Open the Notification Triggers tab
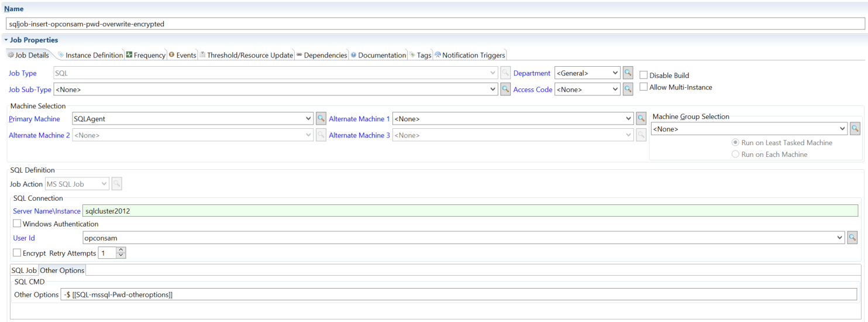This screenshot has height=322, width=868. click(x=470, y=55)
